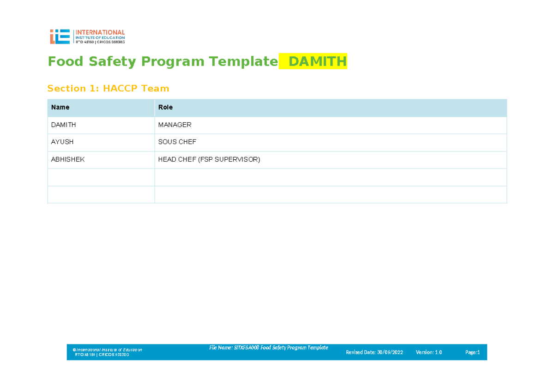Click 'Version: 1.0' in the footer

click(x=429, y=352)
